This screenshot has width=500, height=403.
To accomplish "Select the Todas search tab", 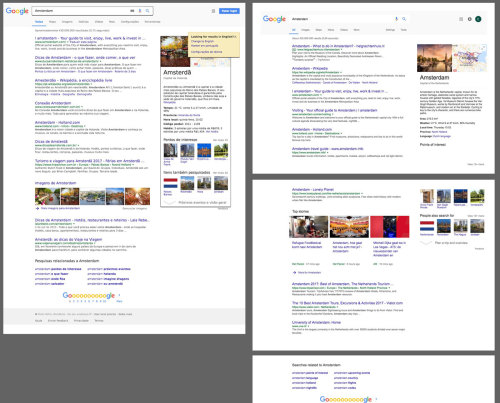I will [x=39, y=22].
